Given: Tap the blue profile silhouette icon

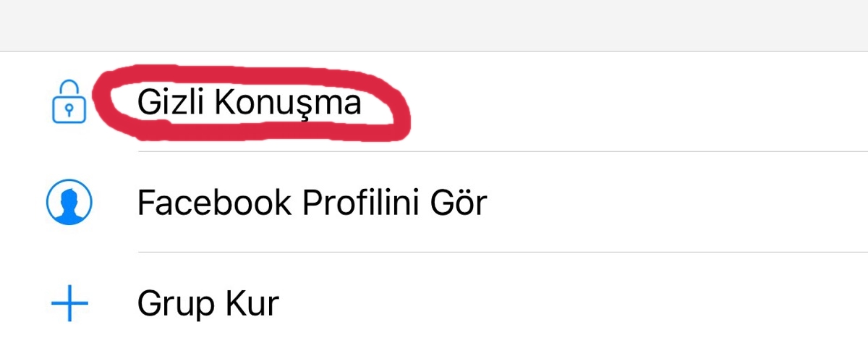Looking at the screenshot, I should point(69,202).
